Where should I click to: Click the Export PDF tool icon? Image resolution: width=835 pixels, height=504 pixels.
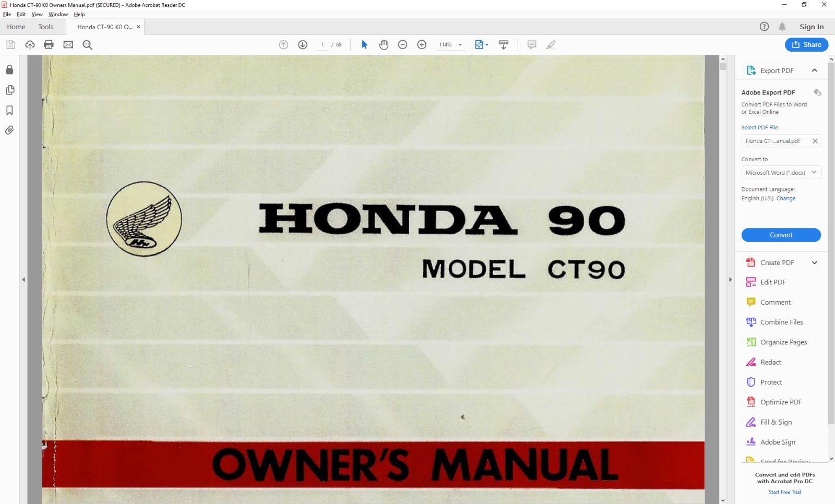[751, 70]
